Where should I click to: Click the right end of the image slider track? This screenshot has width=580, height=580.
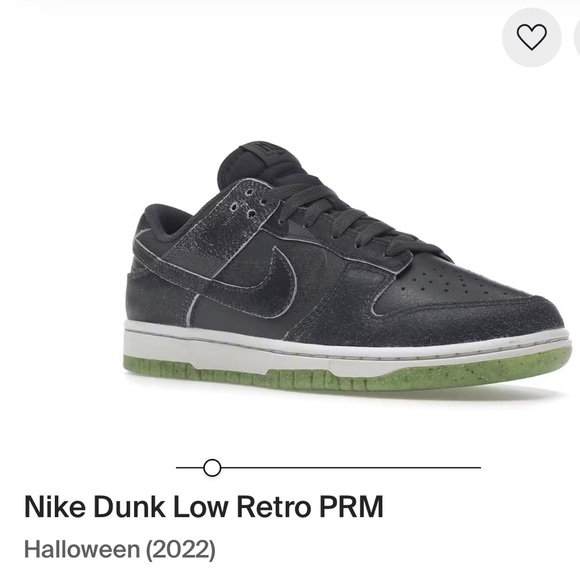tap(477, 468)
